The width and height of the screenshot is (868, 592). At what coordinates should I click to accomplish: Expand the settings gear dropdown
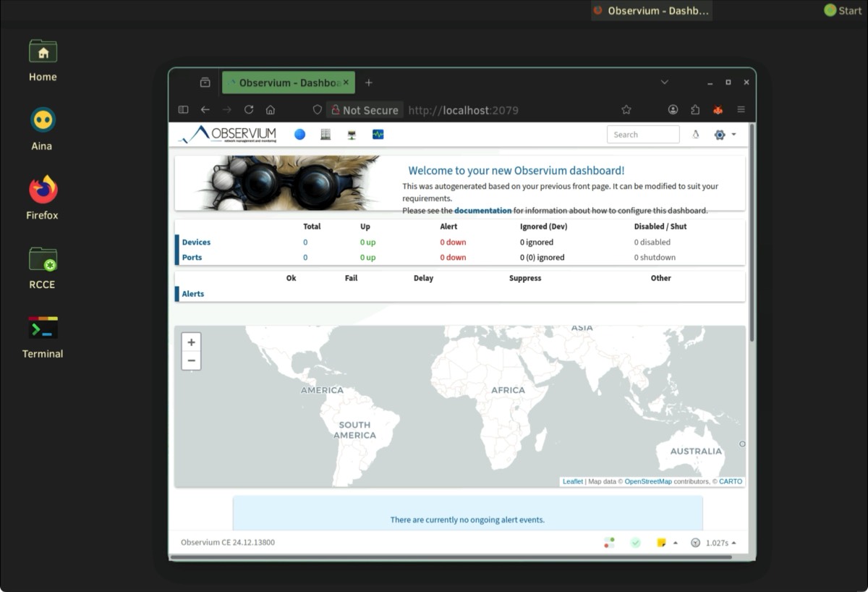[x=724, y=135]
